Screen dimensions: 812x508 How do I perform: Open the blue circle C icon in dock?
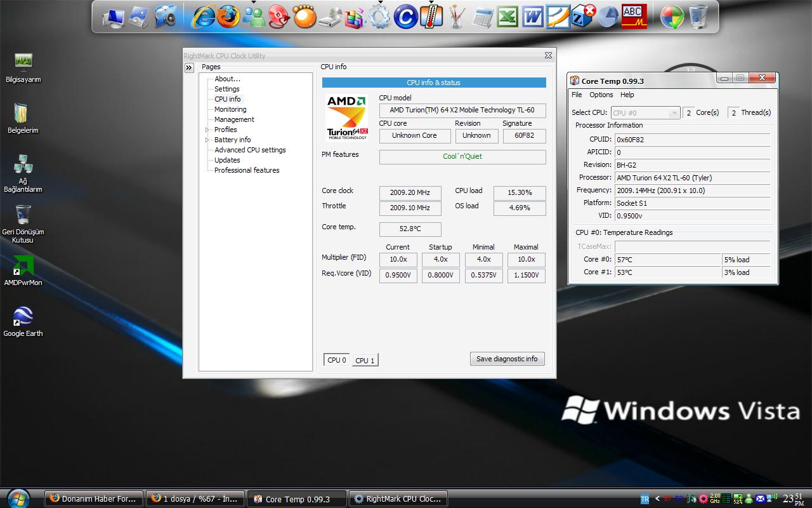[405, 17]
